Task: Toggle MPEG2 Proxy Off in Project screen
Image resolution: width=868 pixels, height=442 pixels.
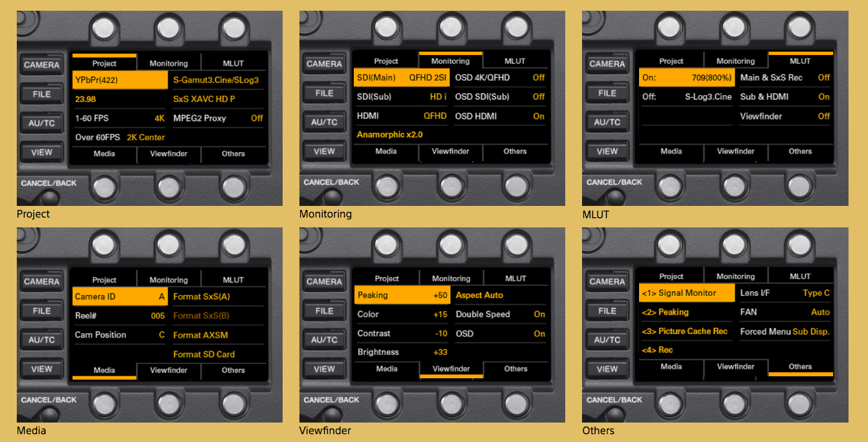Action: 218,118
